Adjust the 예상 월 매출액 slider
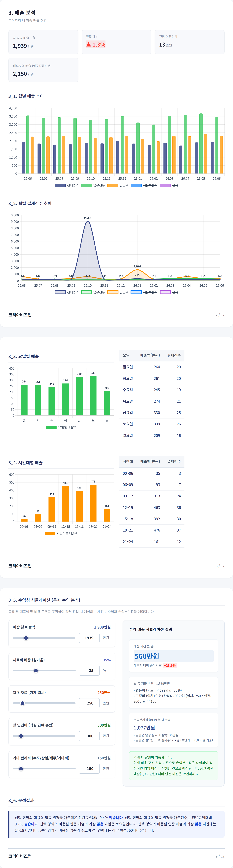The height and width of the screenshot is (868, 233). pyautogui.click(x=44, y=638)
